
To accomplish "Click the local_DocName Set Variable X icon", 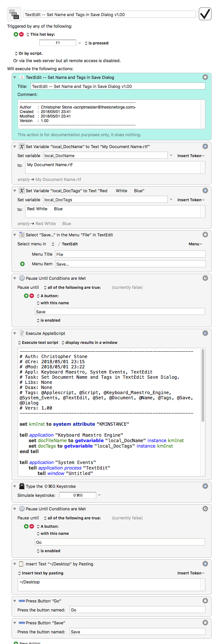I will point(22,147).
